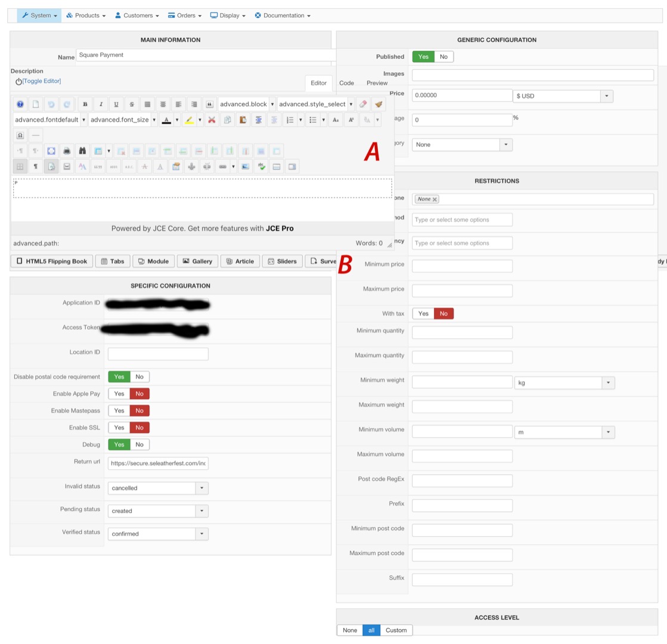Set Enable Mastepass to Yes
667x644 pixels.
click(119, 411)
